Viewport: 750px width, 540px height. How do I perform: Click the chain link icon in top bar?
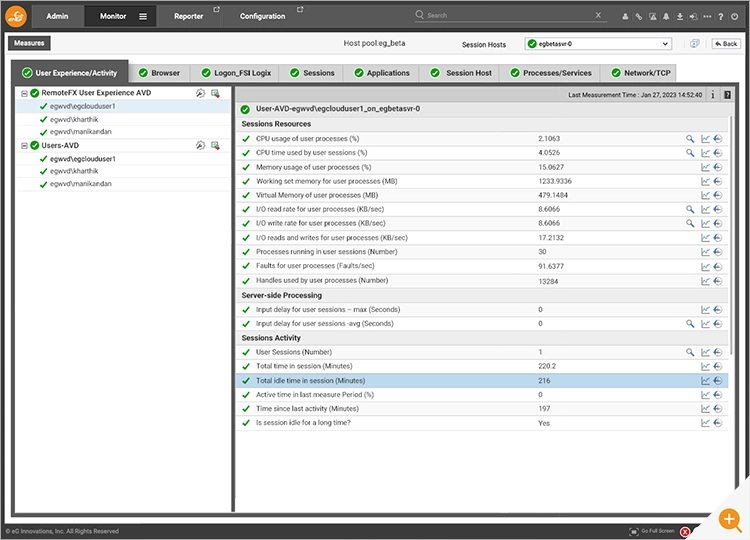coord(639,17)
